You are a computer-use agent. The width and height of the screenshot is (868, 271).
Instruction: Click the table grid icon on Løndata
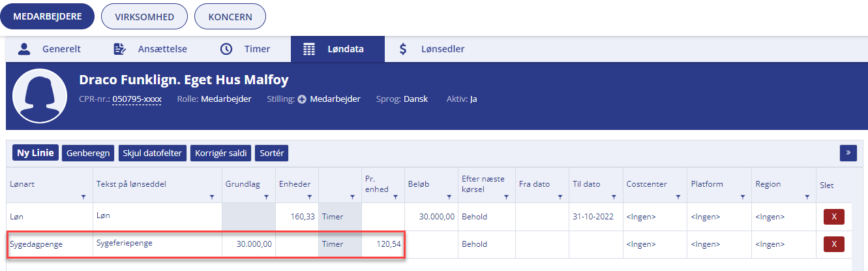[x=310, y=49]
